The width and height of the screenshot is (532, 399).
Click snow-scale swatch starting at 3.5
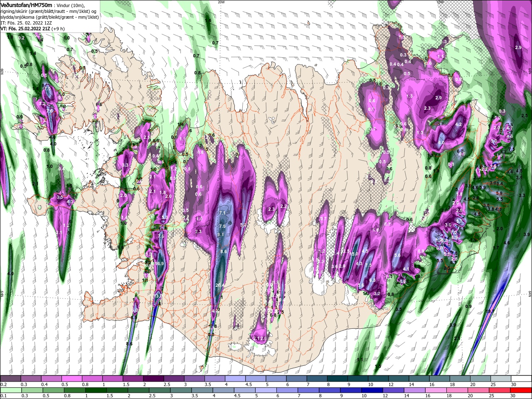(x=214, y=379)
